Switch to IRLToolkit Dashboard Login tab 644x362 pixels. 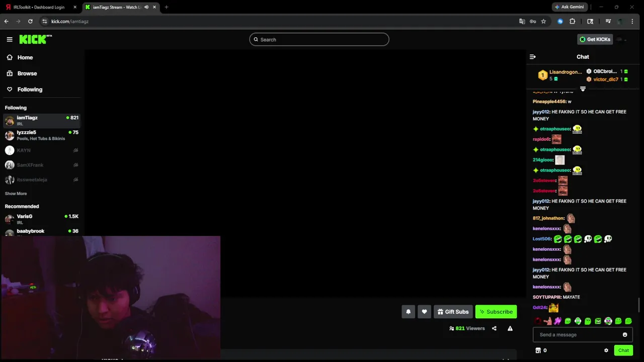[x=39, y=7]
